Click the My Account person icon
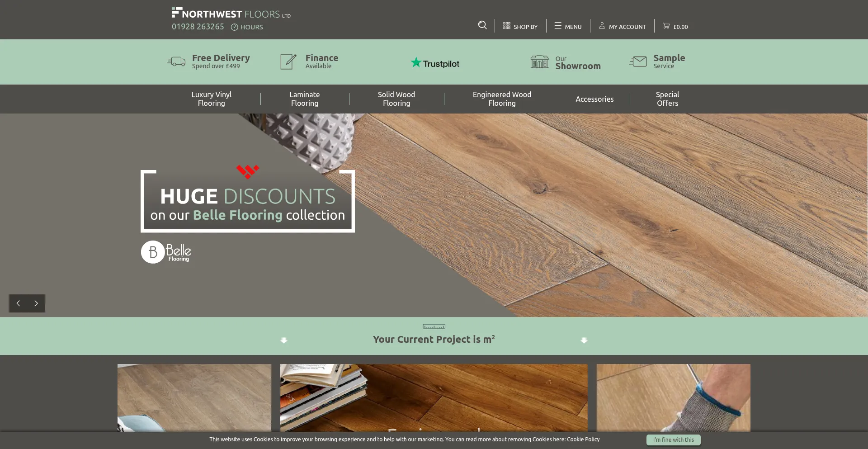The width and height of the screenshot is (868, 449). pos(602,26)
